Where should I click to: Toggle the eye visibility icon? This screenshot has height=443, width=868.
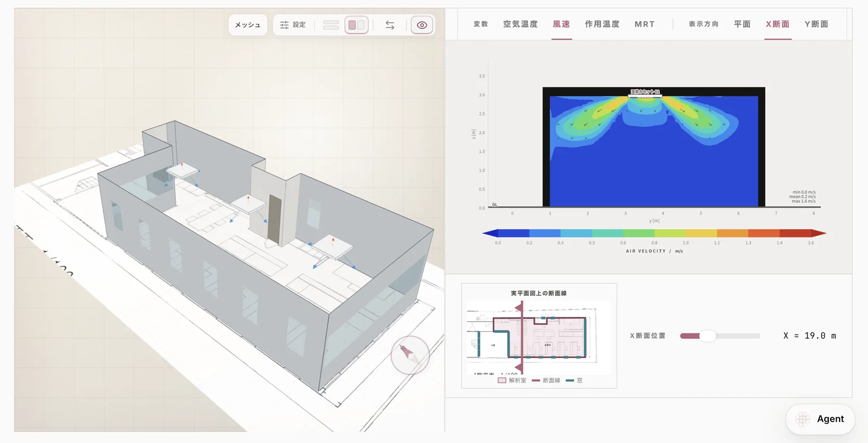coord(422,25)
